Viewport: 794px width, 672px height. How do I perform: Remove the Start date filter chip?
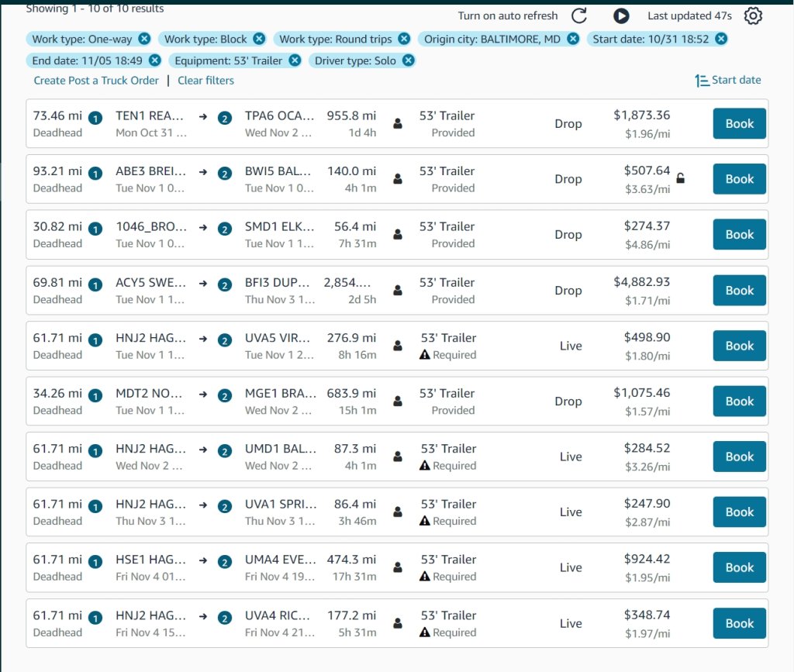[721, 39]
